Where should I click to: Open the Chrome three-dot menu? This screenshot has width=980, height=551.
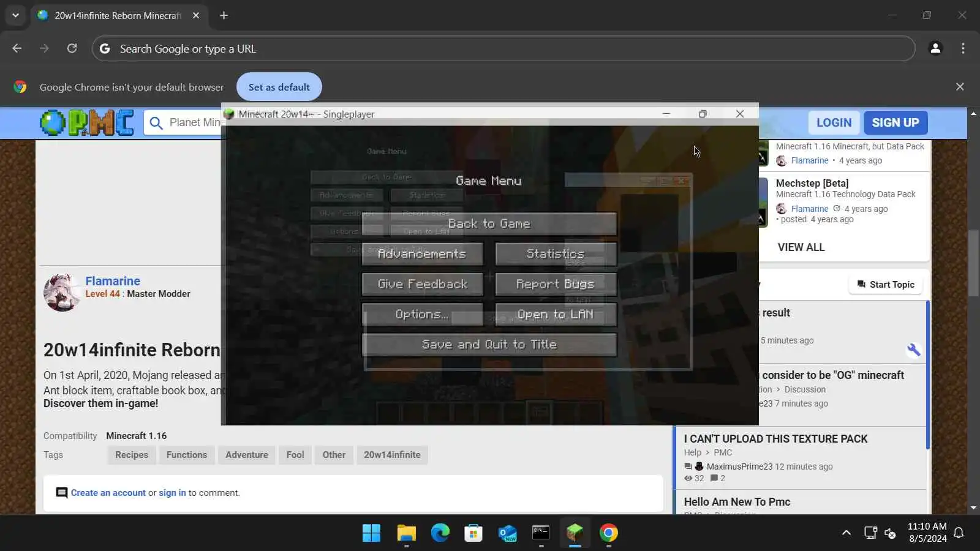pos(963,48)
